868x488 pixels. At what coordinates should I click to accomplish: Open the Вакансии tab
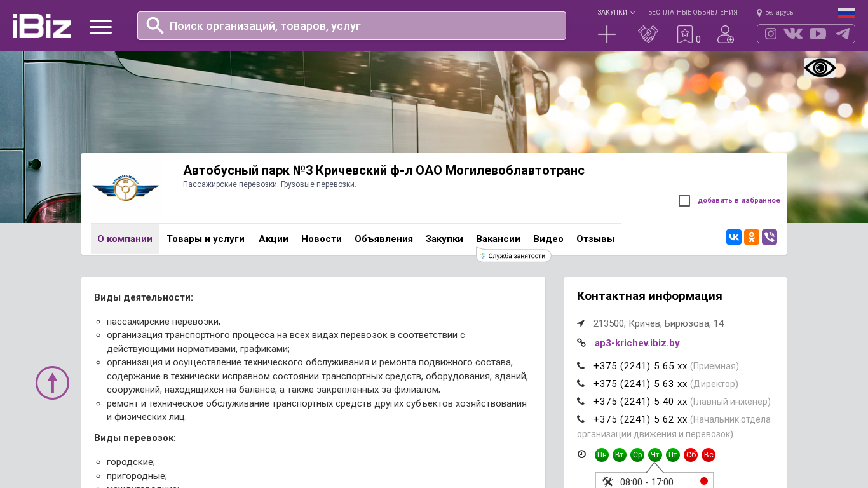pos(498,239)
